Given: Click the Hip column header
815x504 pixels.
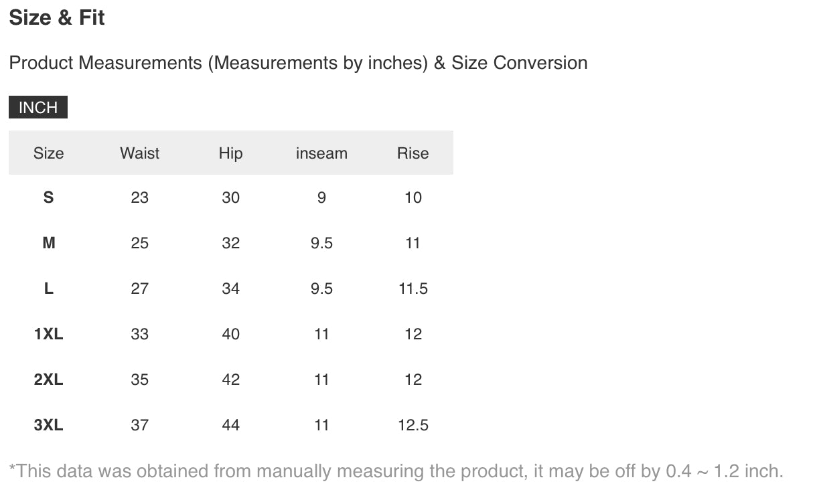Looking at the screenshot, I should point(230,153).
